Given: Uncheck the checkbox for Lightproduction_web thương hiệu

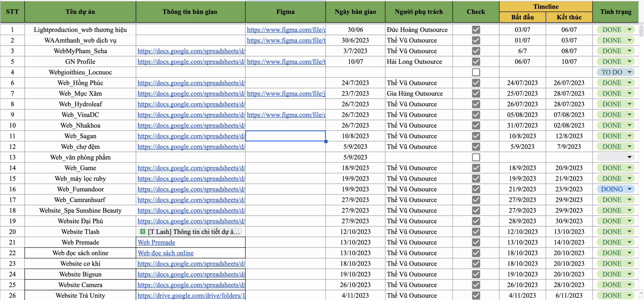Looking at the screenshot, I should click(x=476, y=30).
